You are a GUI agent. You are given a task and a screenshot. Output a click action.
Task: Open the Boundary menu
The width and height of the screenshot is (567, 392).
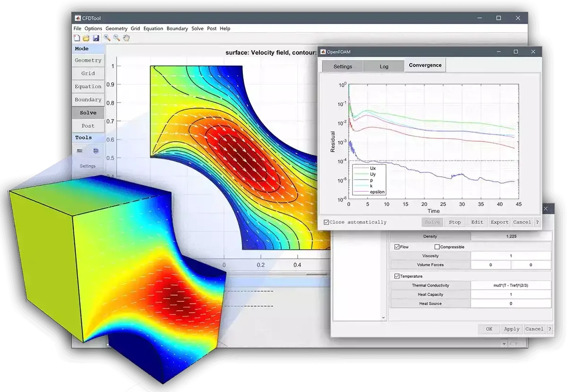[177, 28]
